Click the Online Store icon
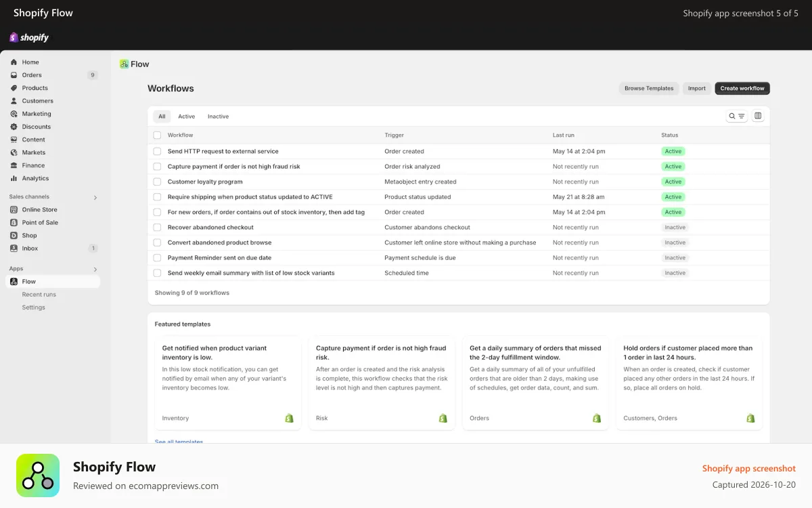 14,210
